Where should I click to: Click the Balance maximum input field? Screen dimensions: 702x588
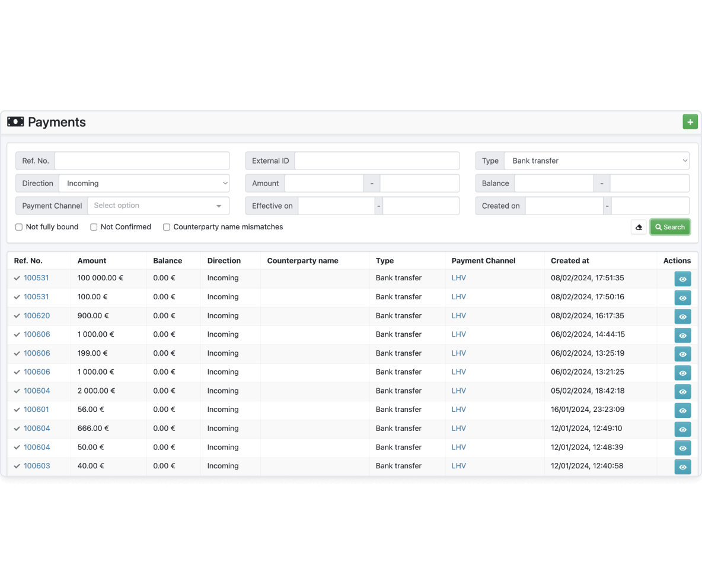(x=650, y=183)
